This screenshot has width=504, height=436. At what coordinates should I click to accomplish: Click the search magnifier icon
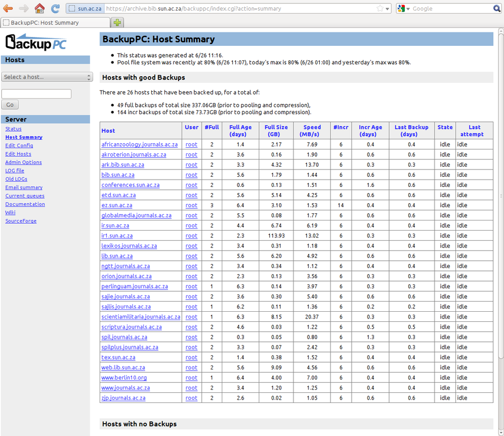coord(497,8)
